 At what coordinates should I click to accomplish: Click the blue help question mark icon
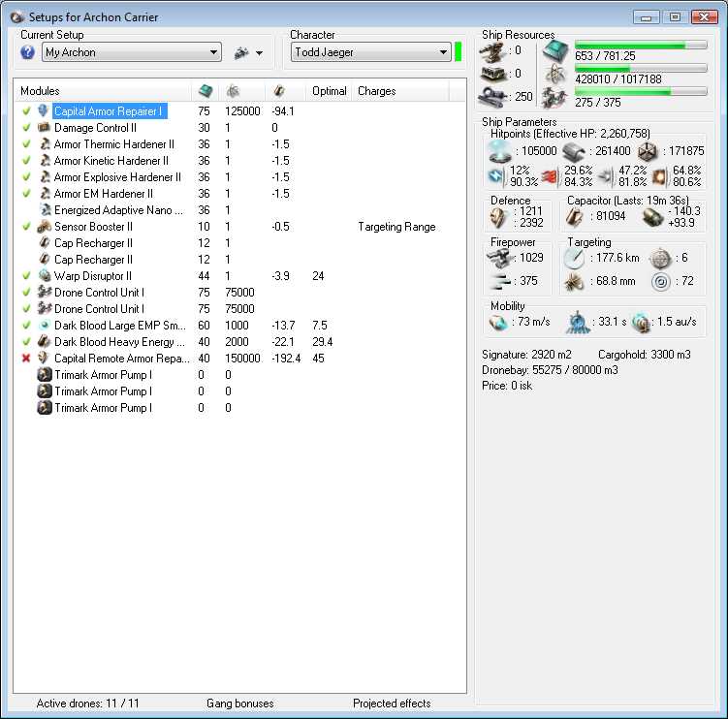tap(27, 52)
